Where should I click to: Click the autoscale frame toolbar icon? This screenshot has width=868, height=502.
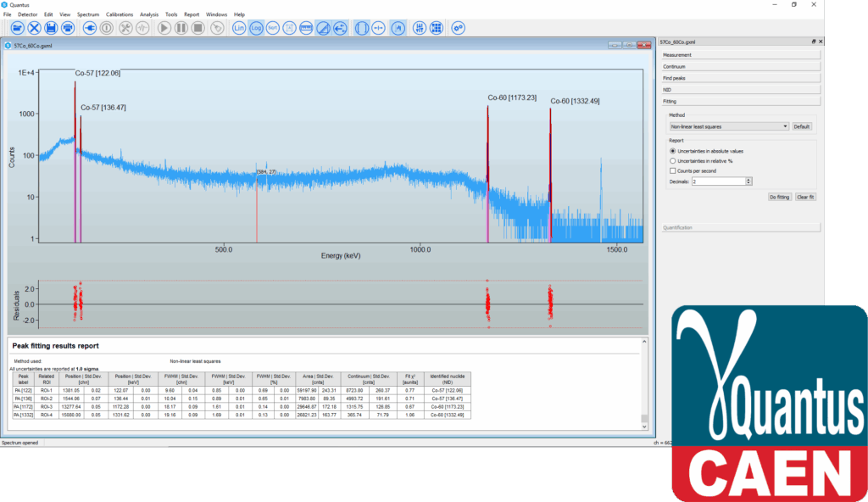(x=289, y=28)
